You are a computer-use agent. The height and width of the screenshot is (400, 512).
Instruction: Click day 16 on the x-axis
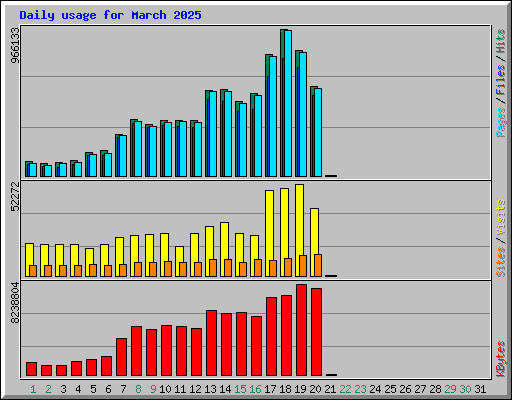(x=255, y=389)
